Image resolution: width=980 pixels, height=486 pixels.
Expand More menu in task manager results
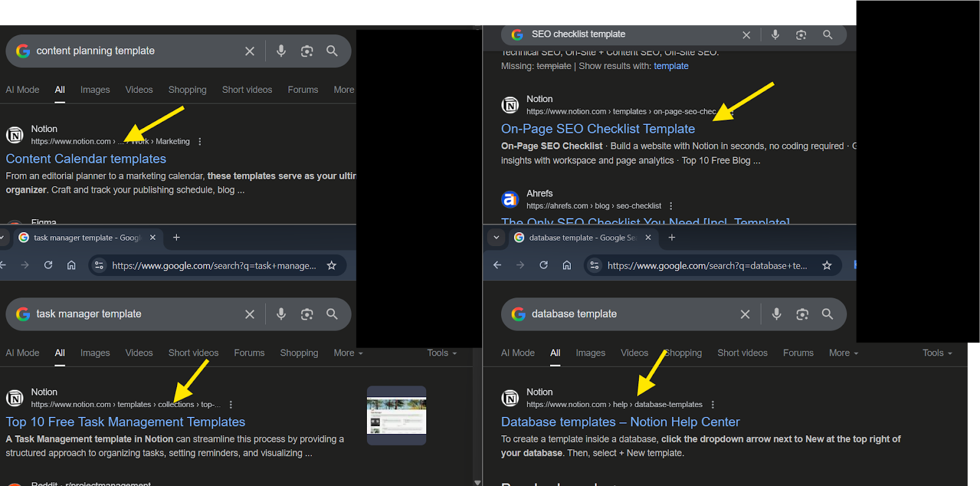pos(348,353)
